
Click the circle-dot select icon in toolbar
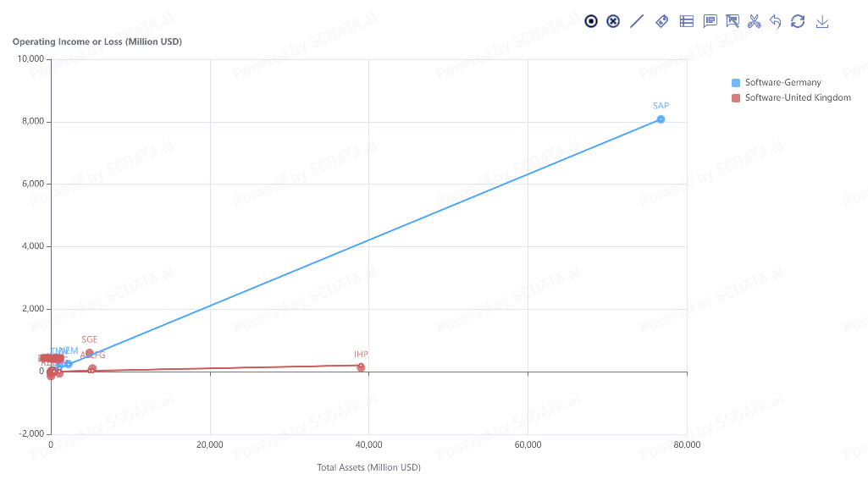[591, 21]
